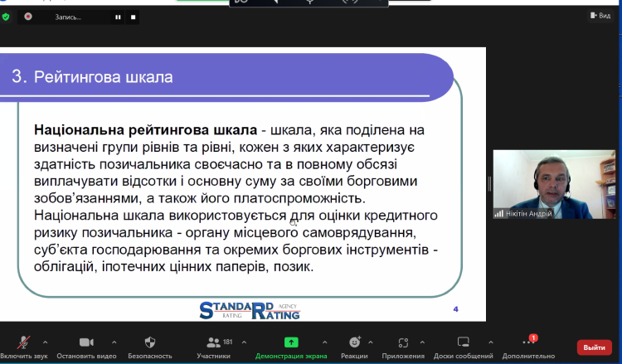Screen dimensions: 622x364
Task: Stop the recording with square button
Action: point(133,17)
